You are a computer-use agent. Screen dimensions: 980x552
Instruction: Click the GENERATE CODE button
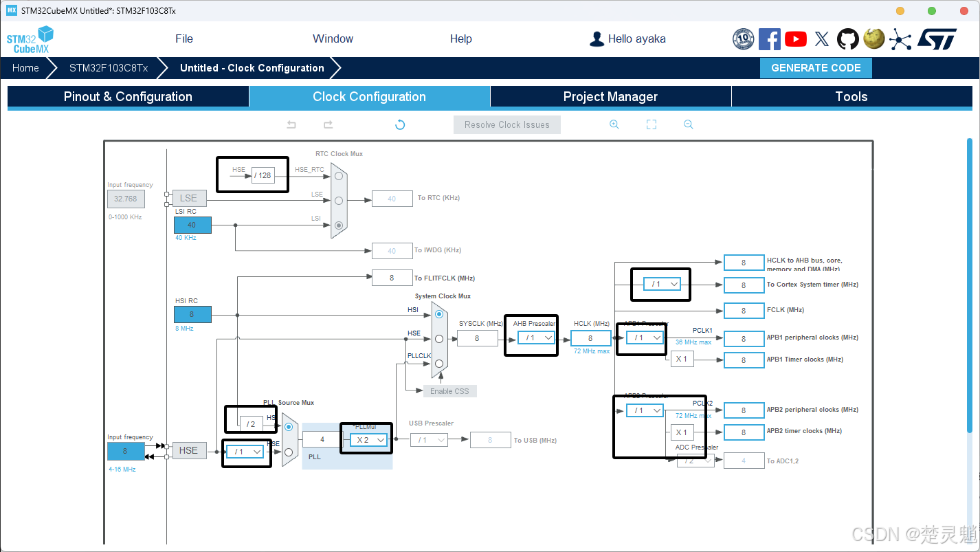tap(816, 68)
